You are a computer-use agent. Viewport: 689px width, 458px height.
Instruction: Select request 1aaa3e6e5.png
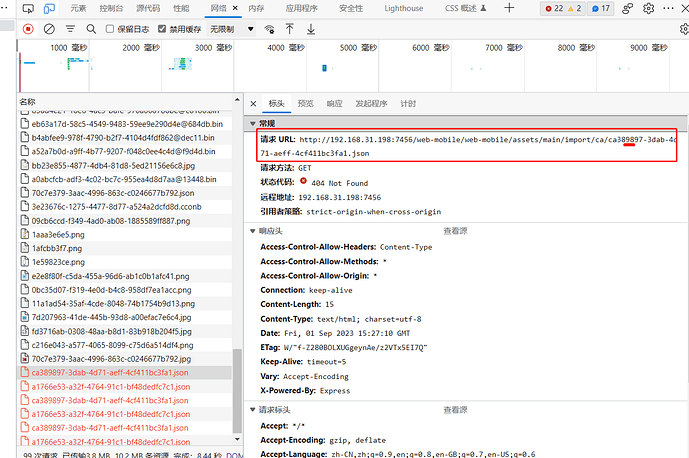coord(125,235)
